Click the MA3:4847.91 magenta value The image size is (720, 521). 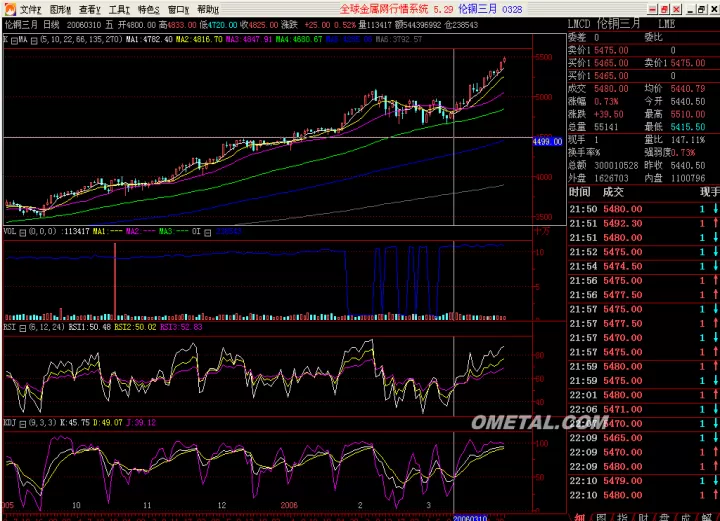[248, 39]
